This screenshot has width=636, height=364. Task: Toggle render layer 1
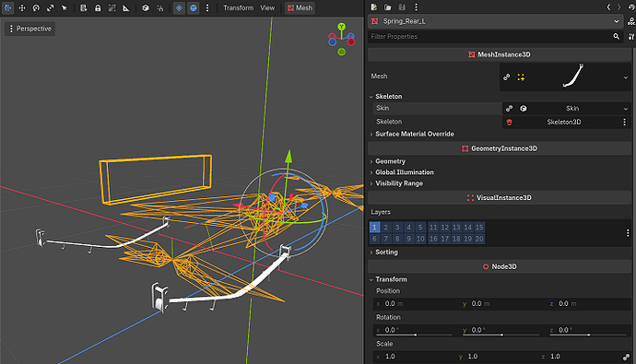coord(374,228)
